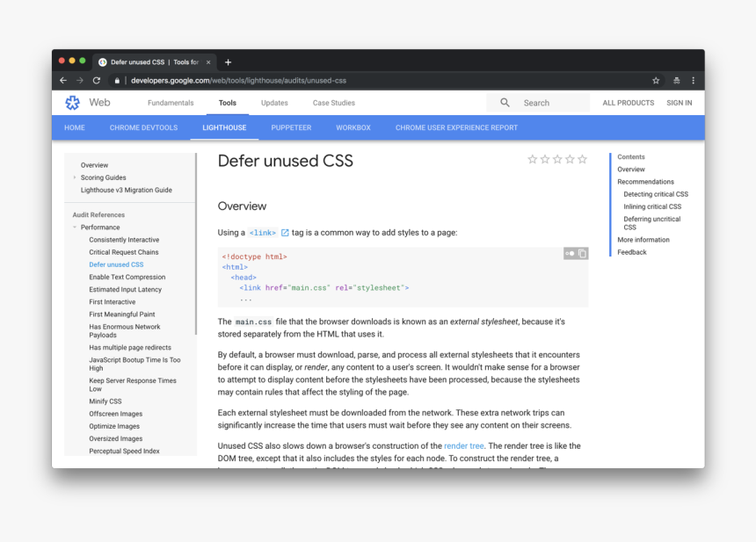Open the external link icon after <link>
Viewport: 756px width, 542px height.
click(285, 233)
